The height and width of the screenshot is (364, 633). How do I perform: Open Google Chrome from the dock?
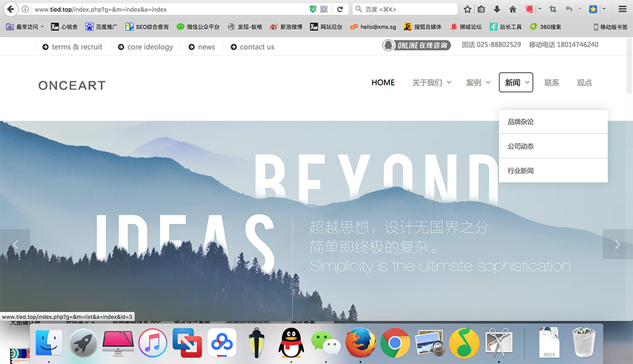[395, 343]
